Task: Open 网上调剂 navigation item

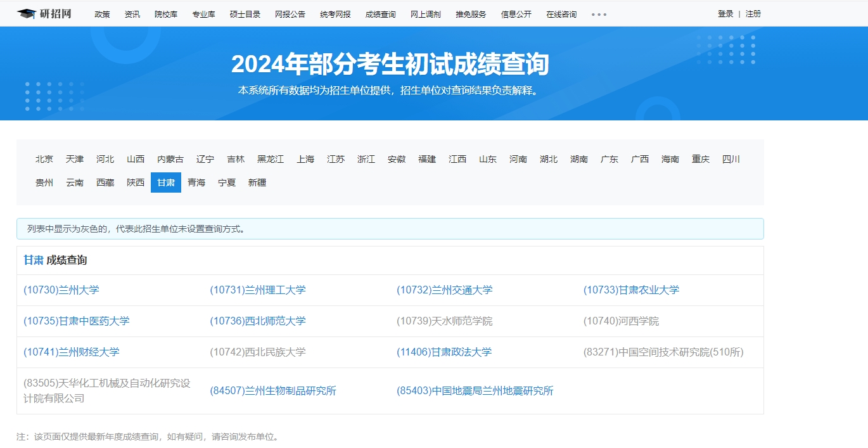Action: click(x=426, y=14)
